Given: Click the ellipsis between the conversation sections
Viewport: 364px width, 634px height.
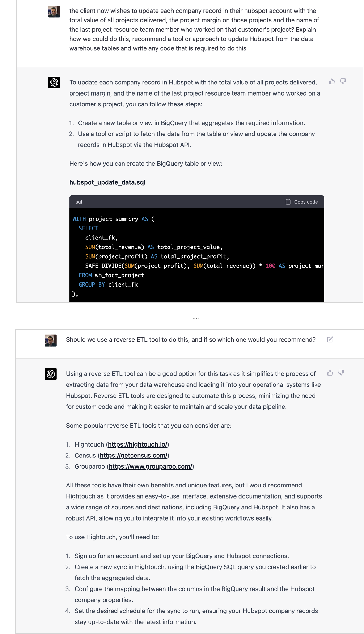Looking at the screenshot, I should point(196,318).
